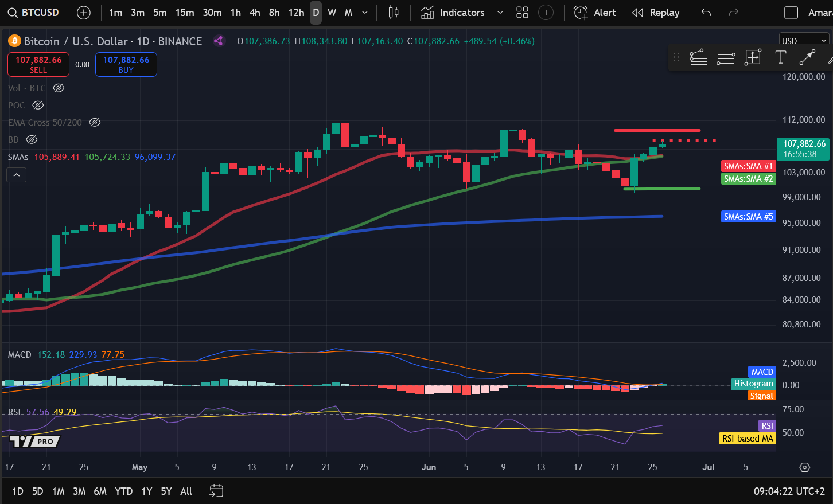833x504 pixels.
Task: Select the Text drawing tool
Action: pyautogui.click(x=780, y=57)
